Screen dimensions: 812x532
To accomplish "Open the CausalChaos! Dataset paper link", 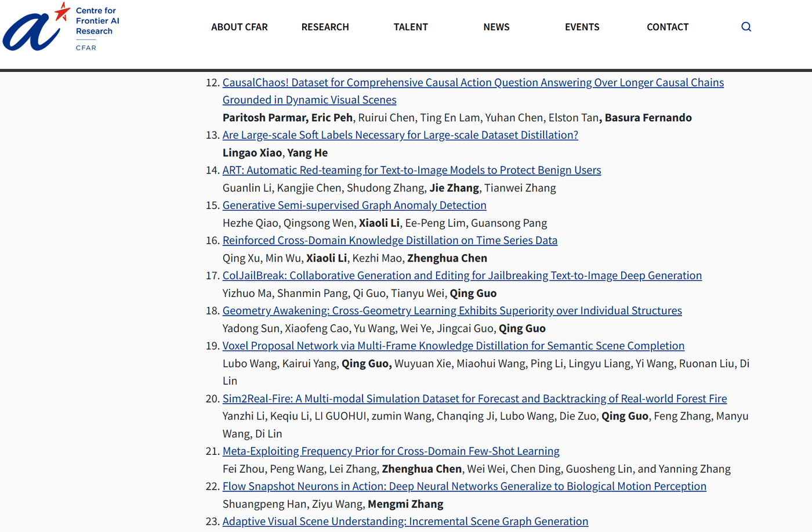I will coord(473,91).
